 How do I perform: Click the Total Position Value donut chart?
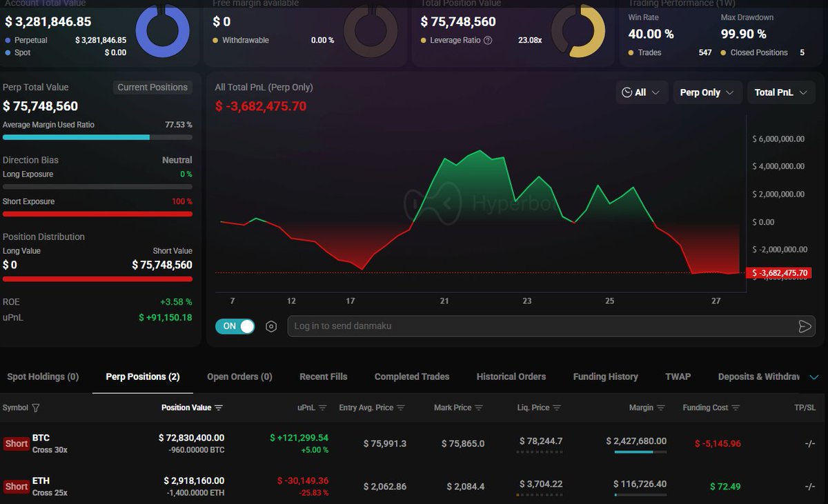point(578,31)
